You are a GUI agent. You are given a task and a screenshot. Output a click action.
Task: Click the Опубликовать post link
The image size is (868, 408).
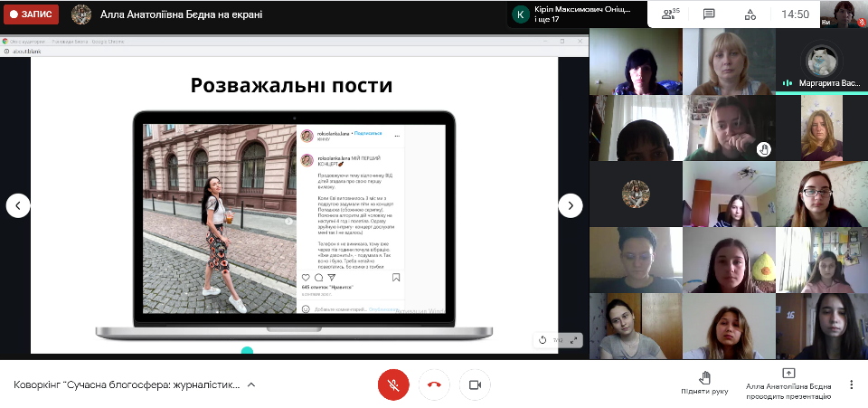382,309
